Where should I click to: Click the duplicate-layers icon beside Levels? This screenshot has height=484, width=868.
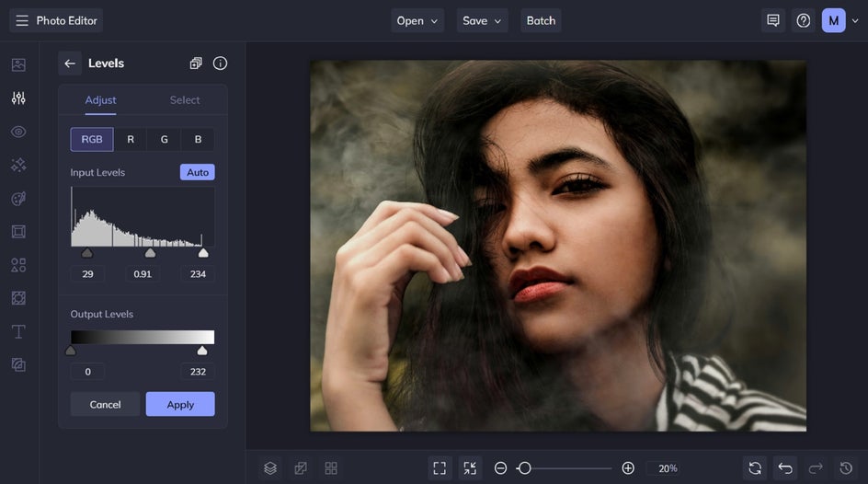point(196,63)
